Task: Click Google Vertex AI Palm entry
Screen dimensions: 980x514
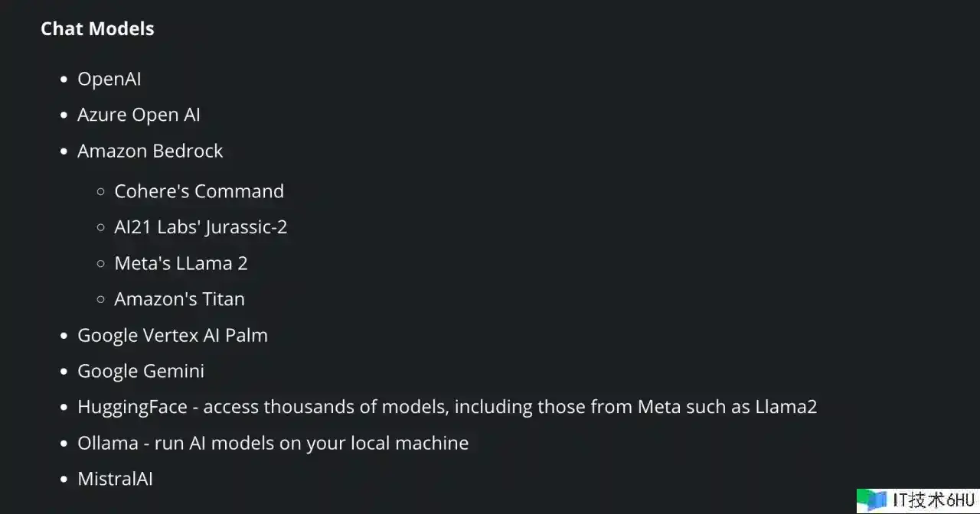Action: point(172,335)
